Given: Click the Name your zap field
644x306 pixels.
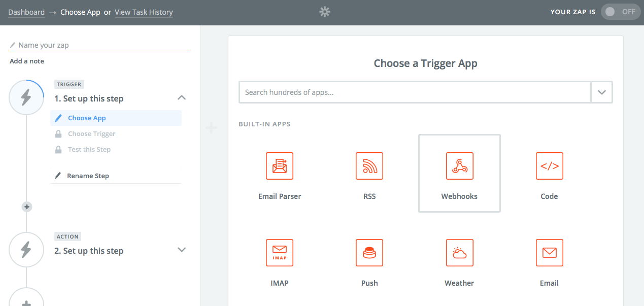Looking at the screenshot, I should [100, 45].
